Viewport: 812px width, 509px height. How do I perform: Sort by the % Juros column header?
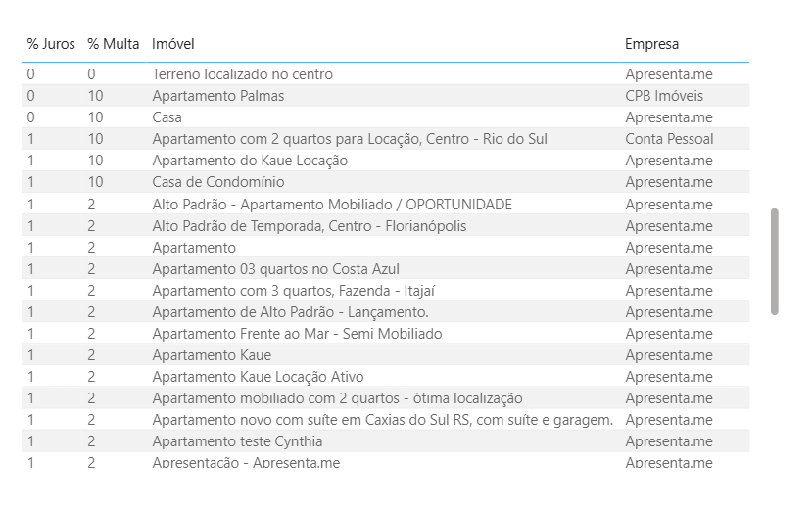51,44
